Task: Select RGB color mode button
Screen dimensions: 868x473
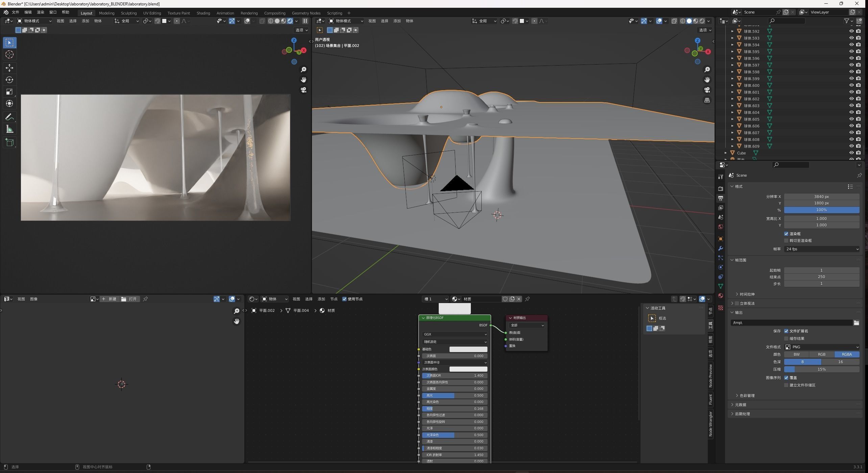Action: point(821,354)
